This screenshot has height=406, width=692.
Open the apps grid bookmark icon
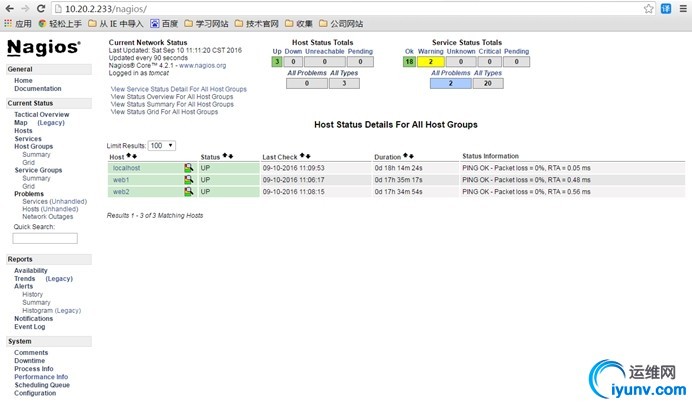click(x=8, y=23)
